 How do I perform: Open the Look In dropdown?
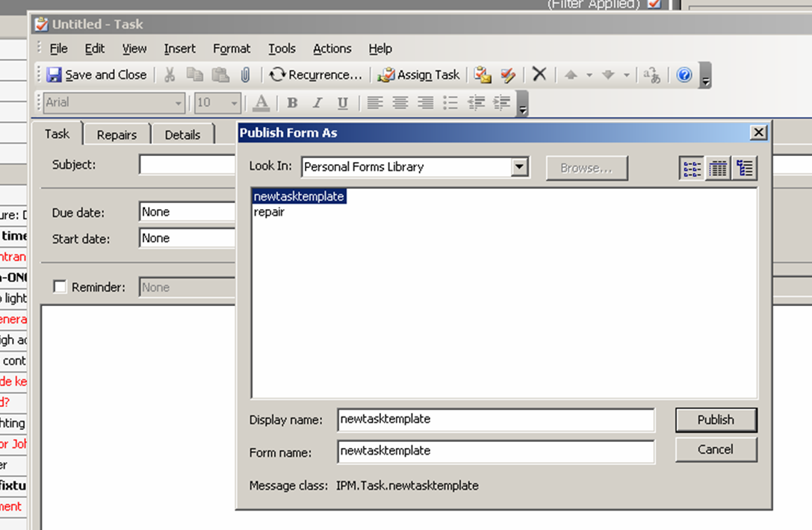coord(519,166)
